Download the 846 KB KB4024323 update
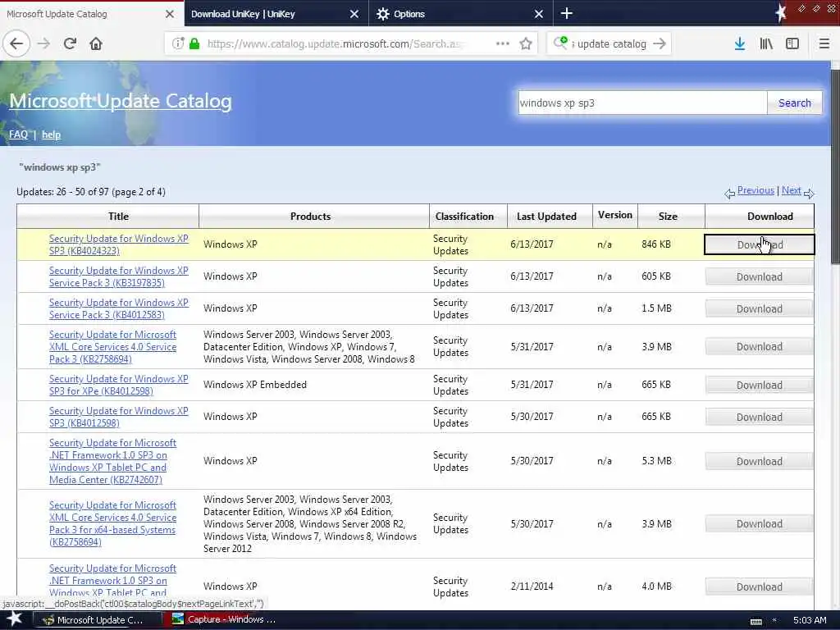840x630 pixels. (x=759, y=244)
